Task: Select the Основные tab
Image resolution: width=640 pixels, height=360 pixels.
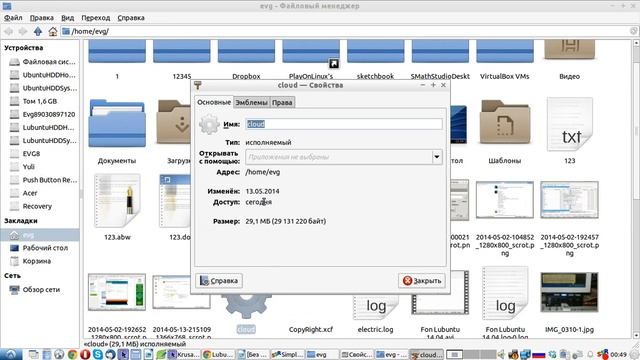Action: [x=214, y=102]
